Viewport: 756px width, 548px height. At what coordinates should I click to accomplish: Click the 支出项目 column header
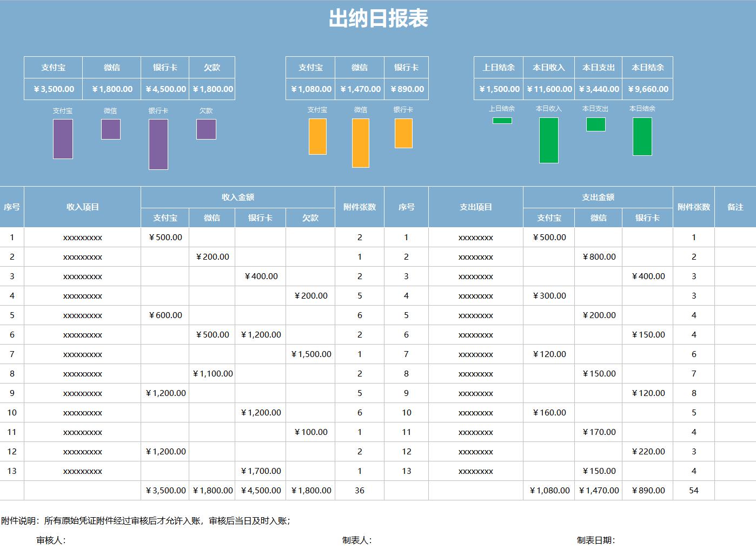[475, 207]
